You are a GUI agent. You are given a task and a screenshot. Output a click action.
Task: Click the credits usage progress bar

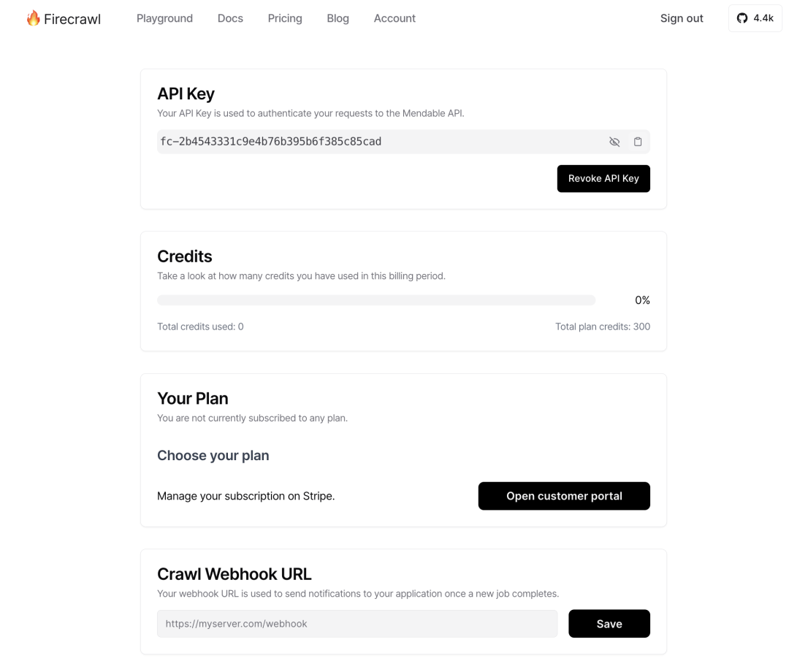coord(376,300)
